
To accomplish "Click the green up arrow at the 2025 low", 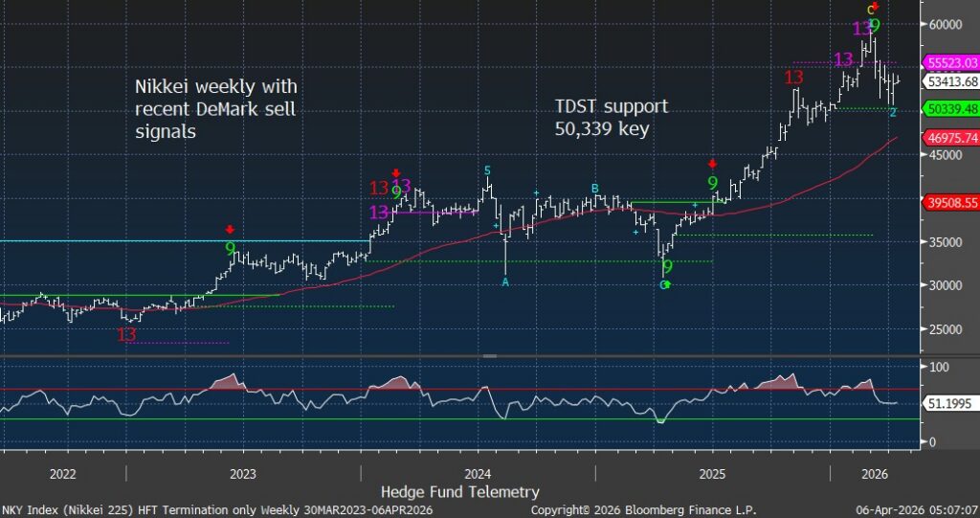I will (666, 284).
